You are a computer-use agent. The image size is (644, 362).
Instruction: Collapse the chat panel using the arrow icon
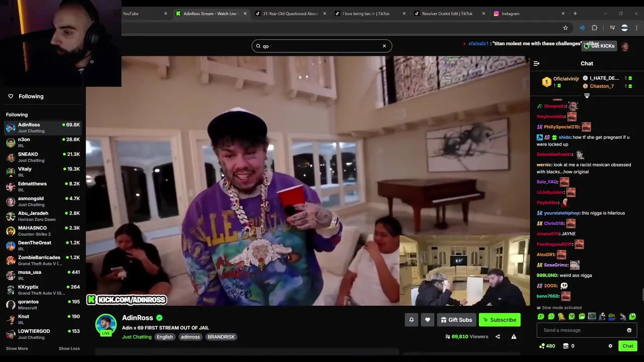pos(536,63)
